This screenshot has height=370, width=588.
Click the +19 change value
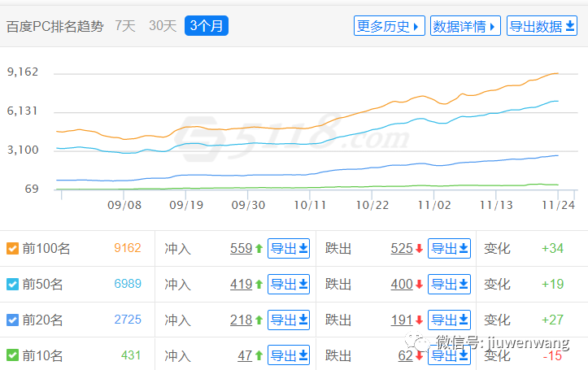tap(552, 284)
